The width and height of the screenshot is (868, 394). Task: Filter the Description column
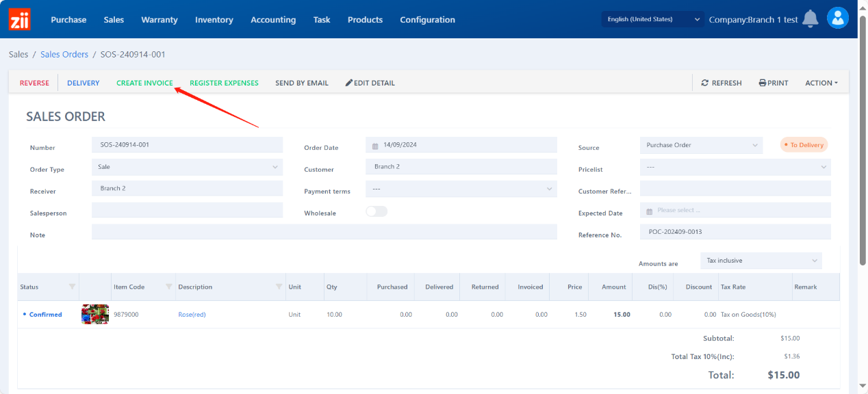pos(279,287)
